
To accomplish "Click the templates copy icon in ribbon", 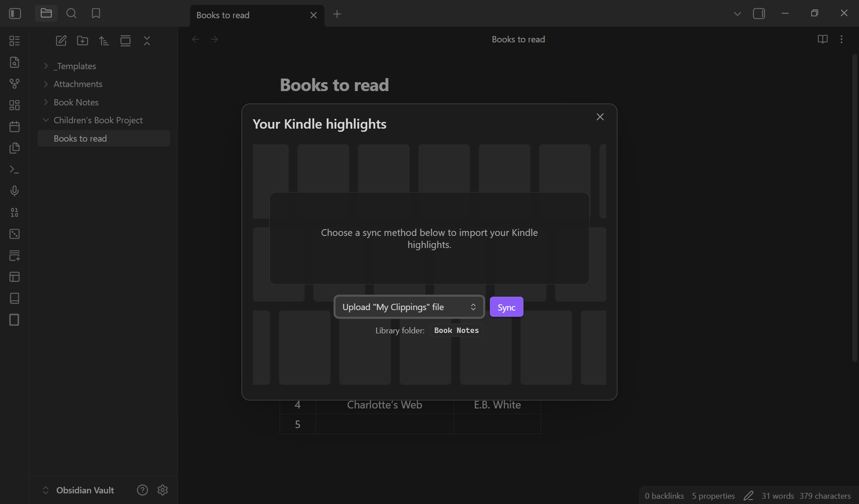I will [x=15, y=148].
